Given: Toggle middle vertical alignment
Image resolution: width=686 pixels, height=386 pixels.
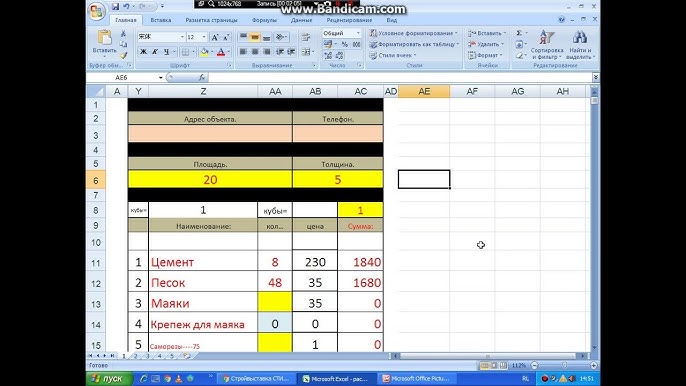Looking at the screenshot, I should (x=255, y=38).
